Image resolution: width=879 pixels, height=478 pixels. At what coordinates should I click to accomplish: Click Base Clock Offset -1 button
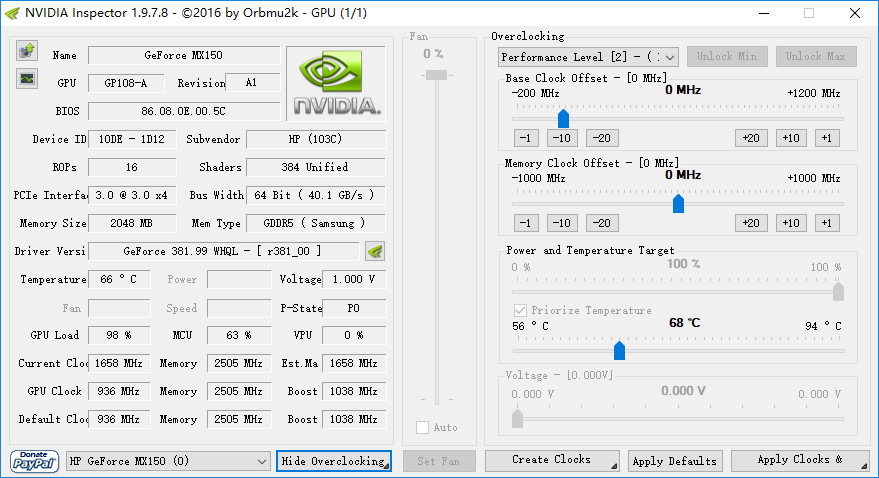pyautogui.click(x=526, y=138)
